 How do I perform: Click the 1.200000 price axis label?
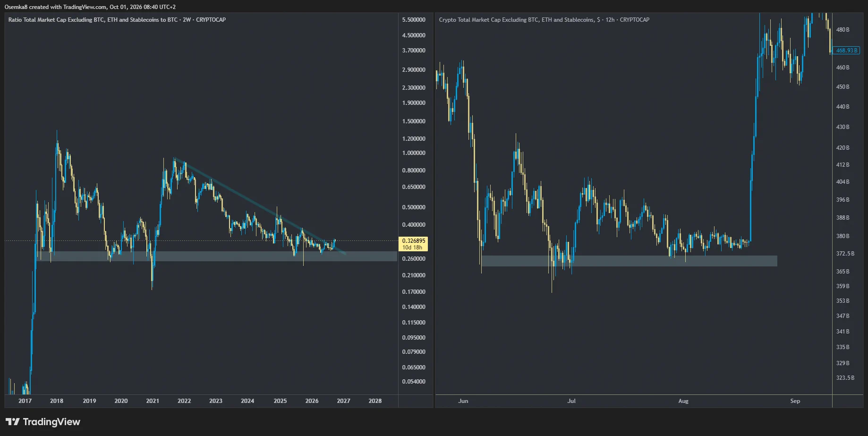point(414,139)
